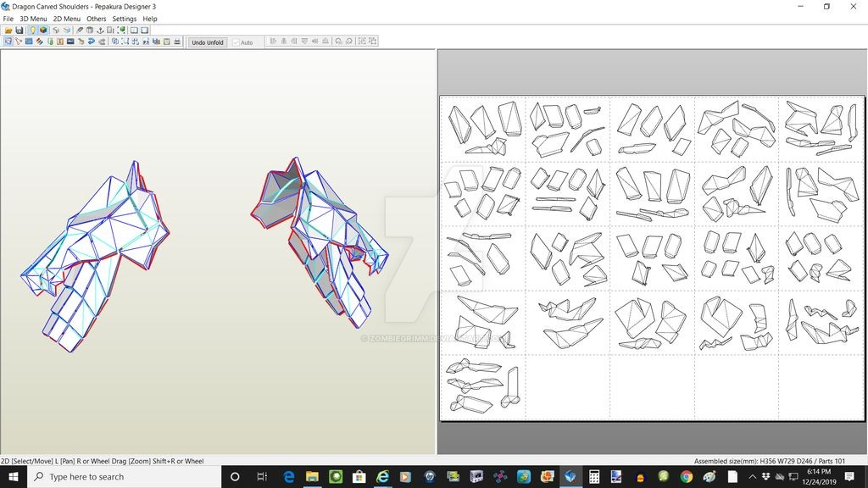Select the text input 'I' tool icon
This screenshot has width=868, height=488.
click(60, 42)
